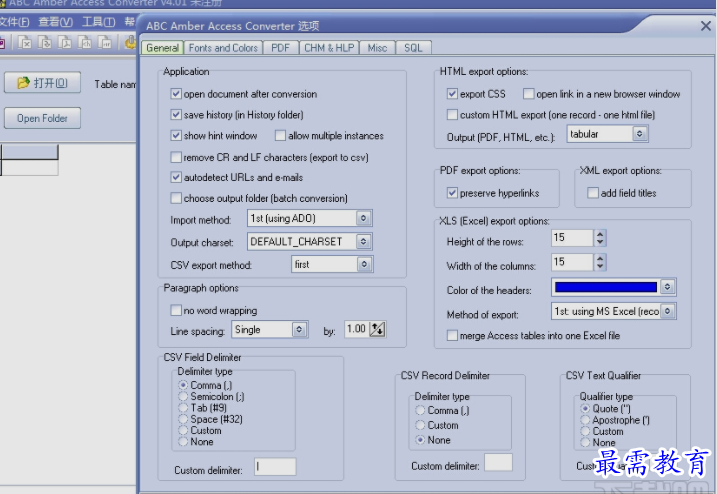Enable choose output folder for batch conversion
This screenshot has height=494, width=717.
(x=176, y=198)
